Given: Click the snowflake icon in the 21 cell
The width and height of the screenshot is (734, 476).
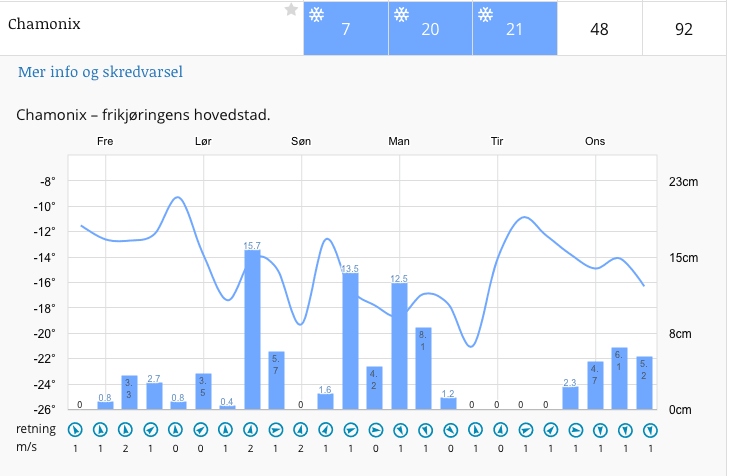Looking at the screenshot, I should (x=485, y=15).
